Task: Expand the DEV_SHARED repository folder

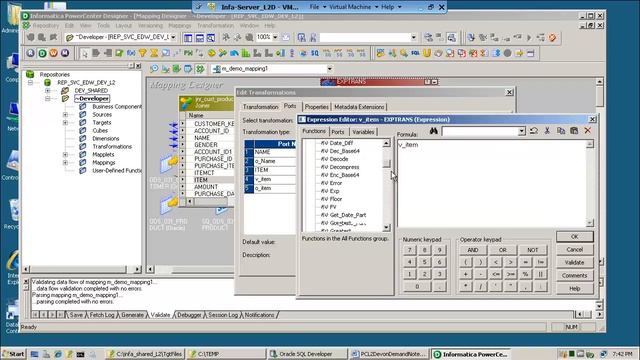Action: [x=48, y=91]
